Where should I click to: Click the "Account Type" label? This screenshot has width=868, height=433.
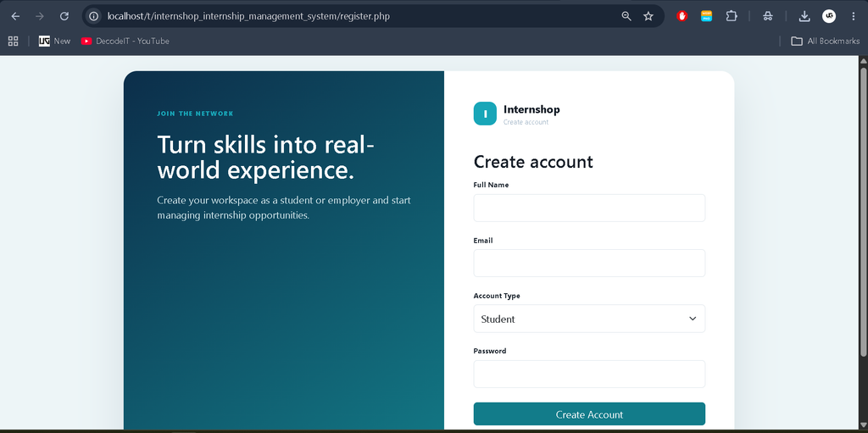click(497, 296)
